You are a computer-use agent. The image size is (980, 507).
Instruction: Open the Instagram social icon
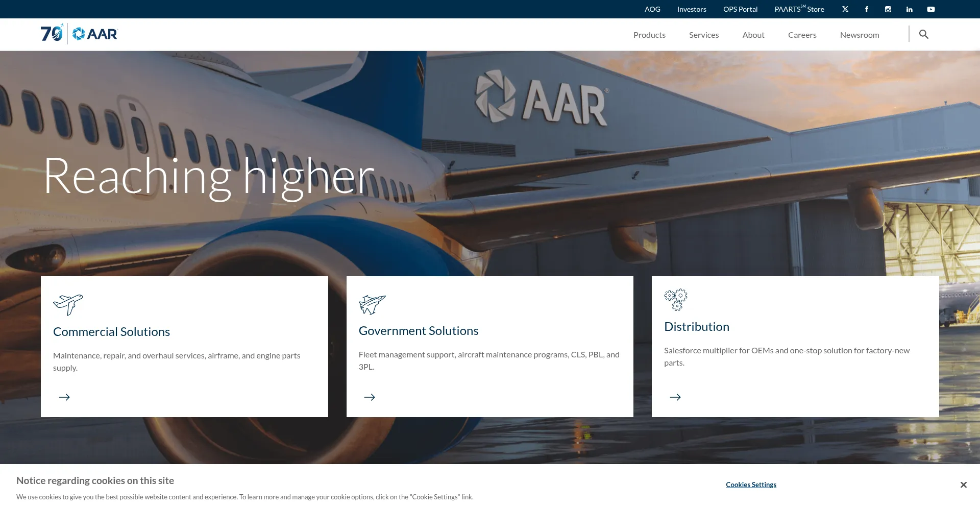888,9
